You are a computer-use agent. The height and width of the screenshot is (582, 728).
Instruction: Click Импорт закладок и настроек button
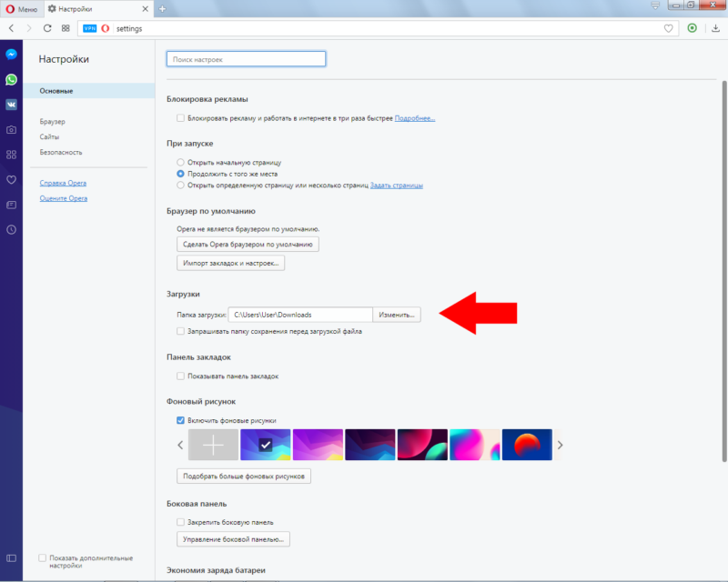coord(231,263)
